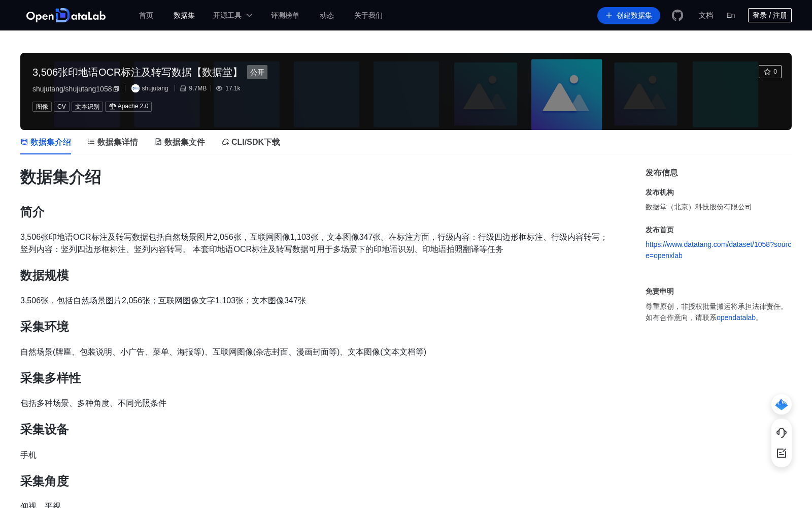812x508 pixels.
Task: Click the 简介 section heading
Action: pos(32,212)
